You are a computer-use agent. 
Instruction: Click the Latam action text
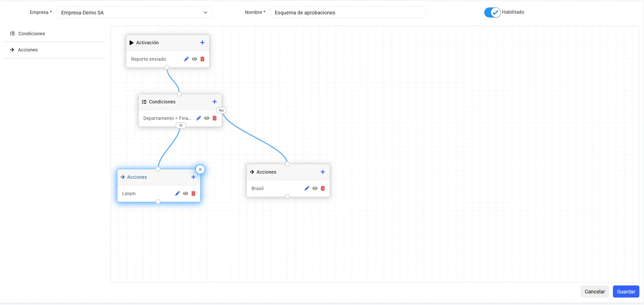pyautogui.click(x=129, y=194)
